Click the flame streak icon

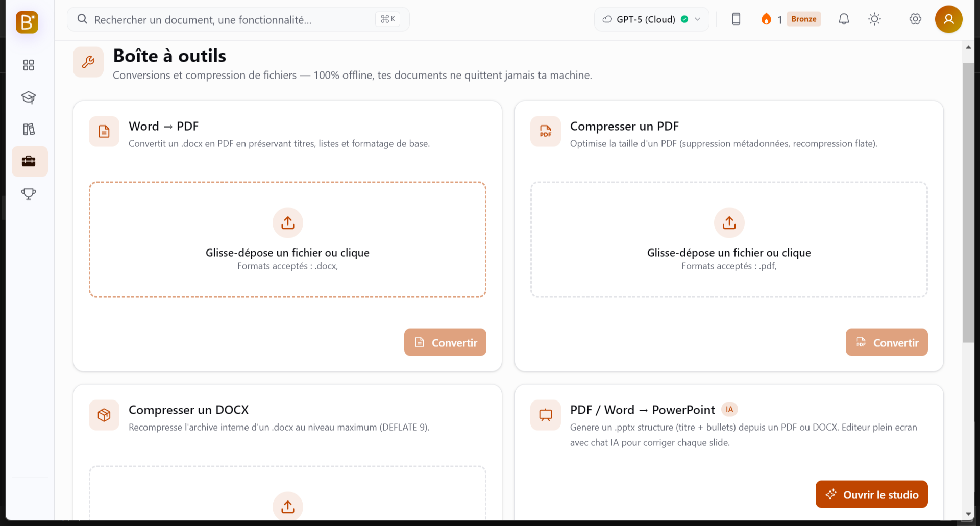(x=766, y=19)
